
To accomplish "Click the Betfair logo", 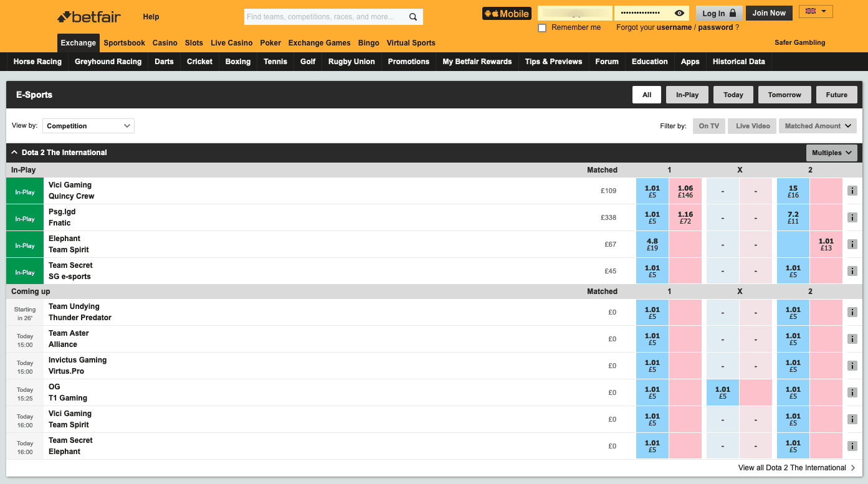I will (89, 17).
